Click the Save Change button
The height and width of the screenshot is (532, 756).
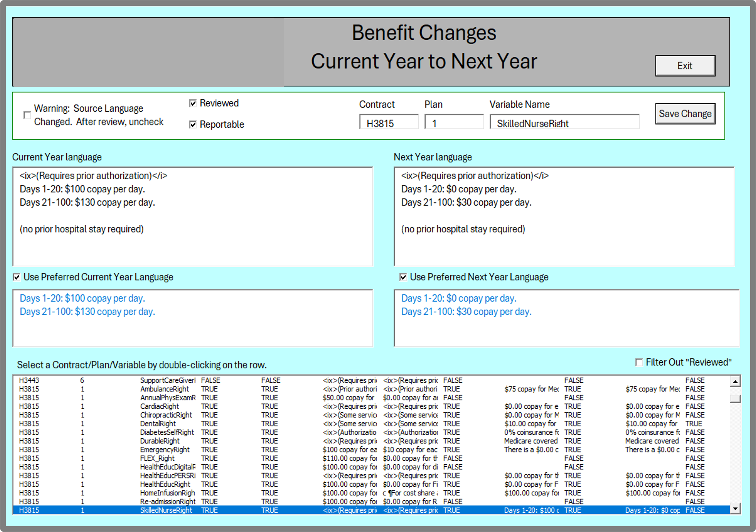click(685, 114)
